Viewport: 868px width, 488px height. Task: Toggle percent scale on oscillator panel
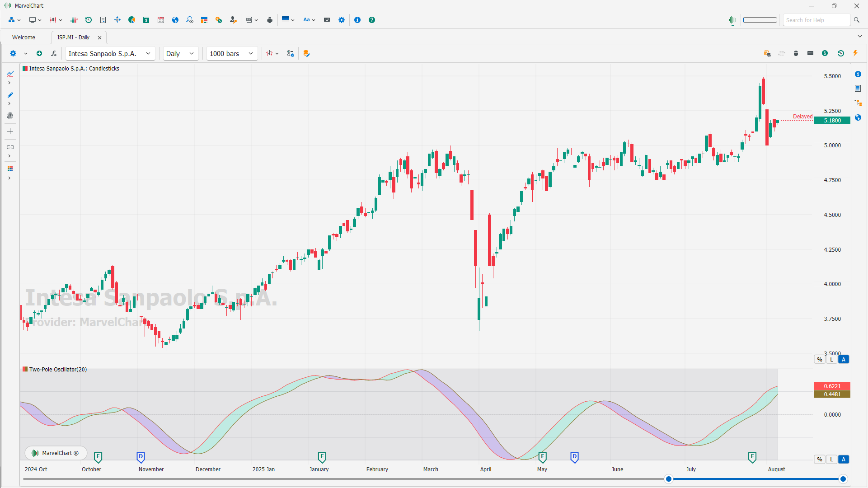coord(820,460)
